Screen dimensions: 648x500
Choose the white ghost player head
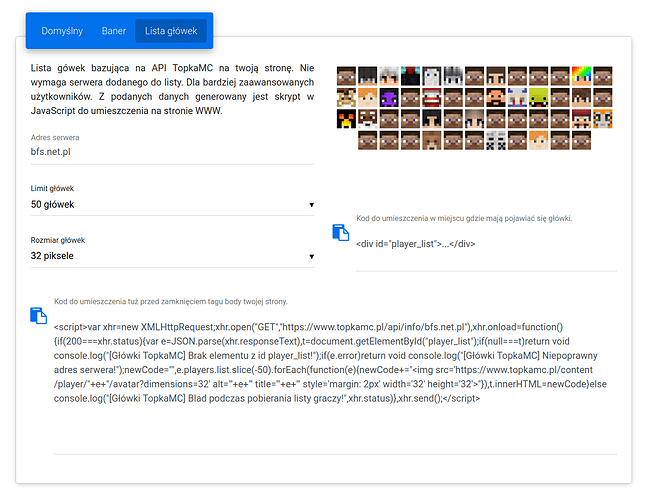pyautogui.click(x=431, y=76)
